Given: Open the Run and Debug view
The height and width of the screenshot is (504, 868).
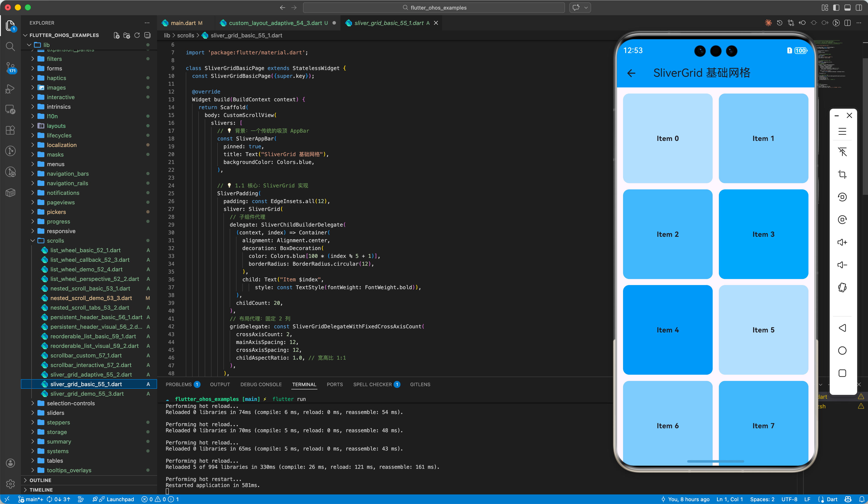Looking at the screenshot, I should (x=10, y=89).
